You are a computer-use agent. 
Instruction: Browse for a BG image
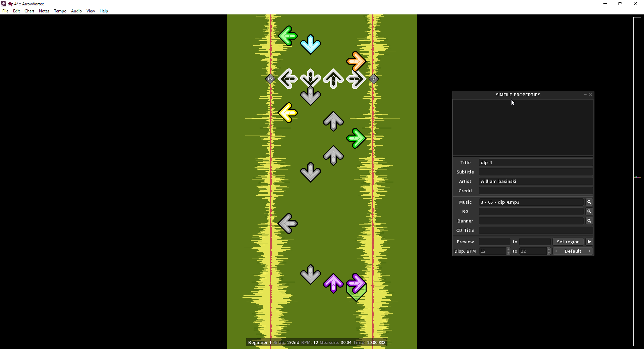coord(589,211)
